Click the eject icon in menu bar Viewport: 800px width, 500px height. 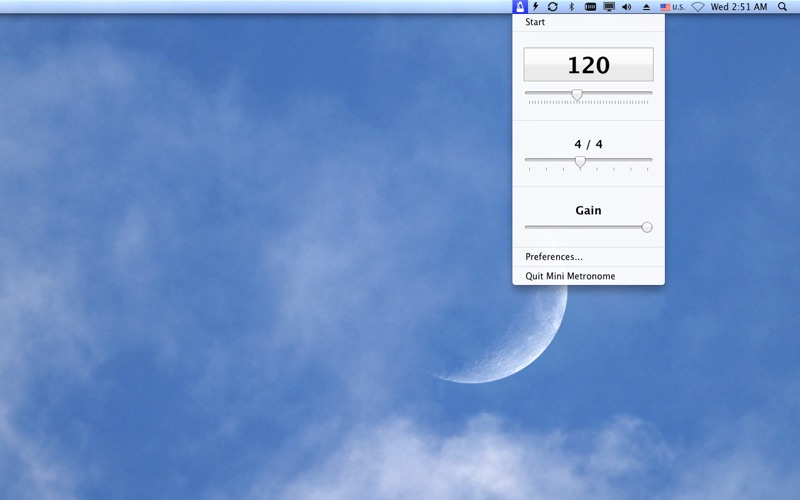click(x=646, y=7)
